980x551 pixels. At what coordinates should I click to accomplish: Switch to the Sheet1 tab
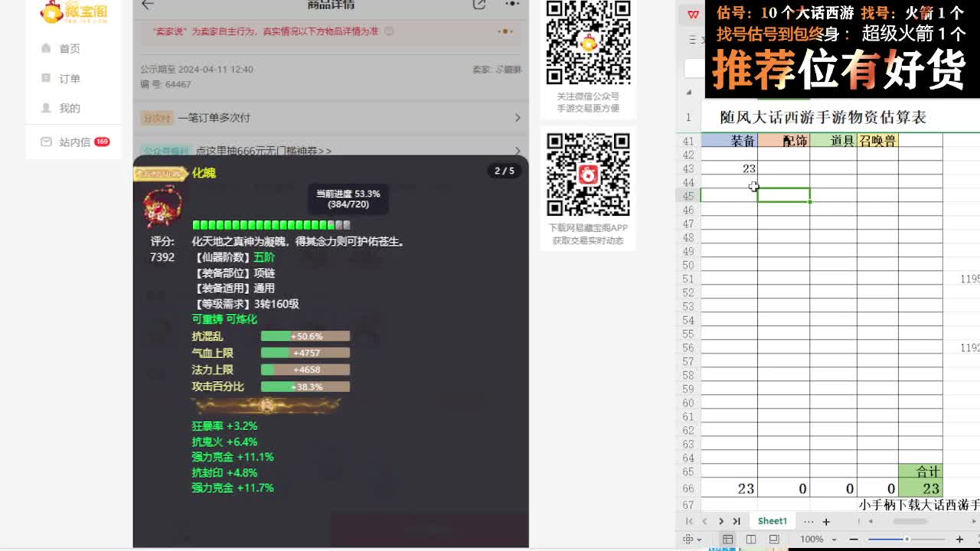point(772,521)
